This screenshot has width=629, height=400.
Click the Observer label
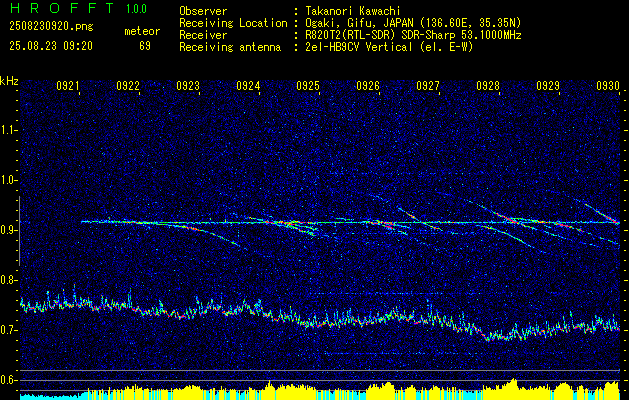pos(203,11)
